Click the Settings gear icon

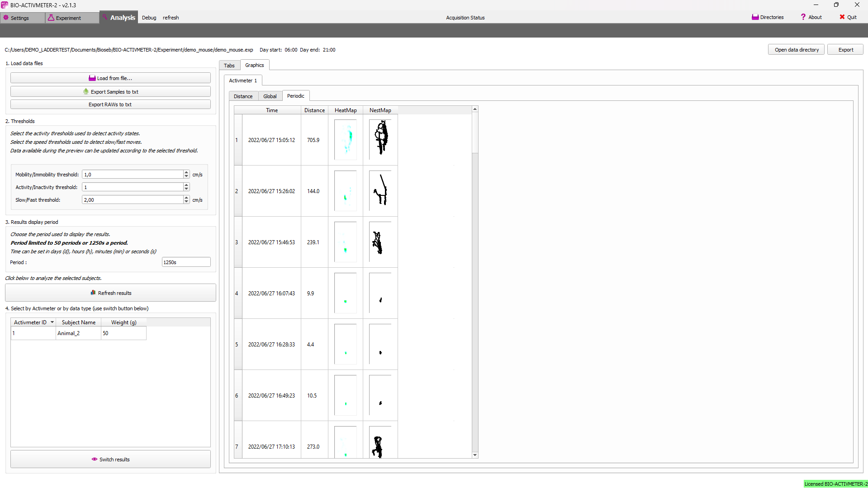6,18
